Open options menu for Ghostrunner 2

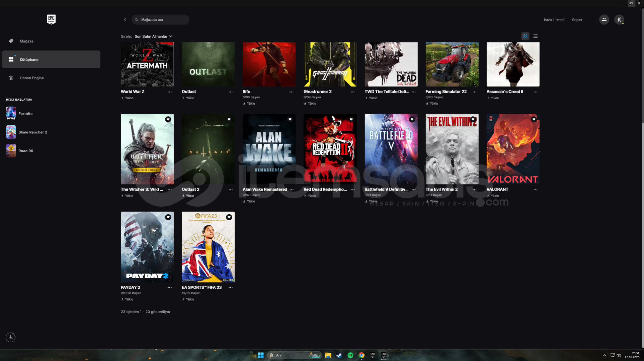coord(352,92)
